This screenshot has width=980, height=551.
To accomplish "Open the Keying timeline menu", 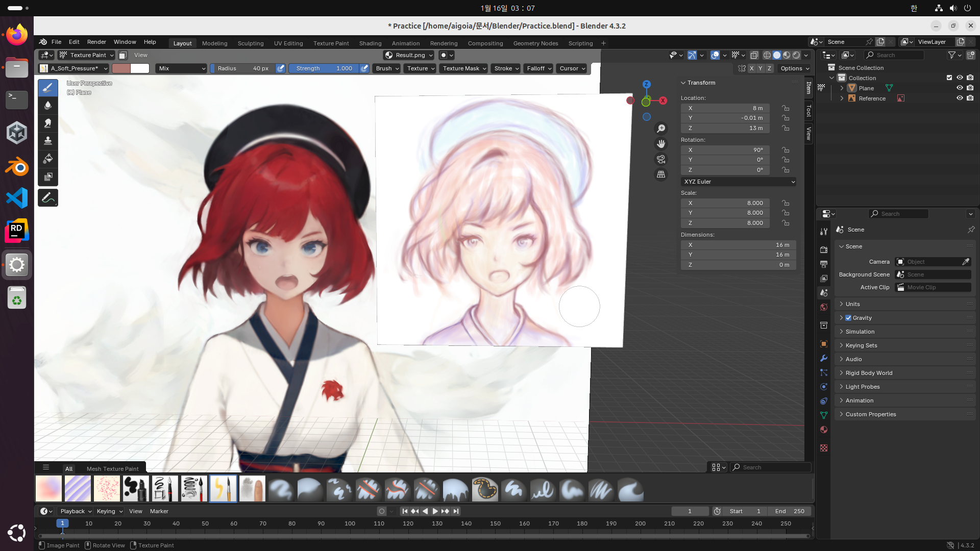I will [x=109, y=511].
